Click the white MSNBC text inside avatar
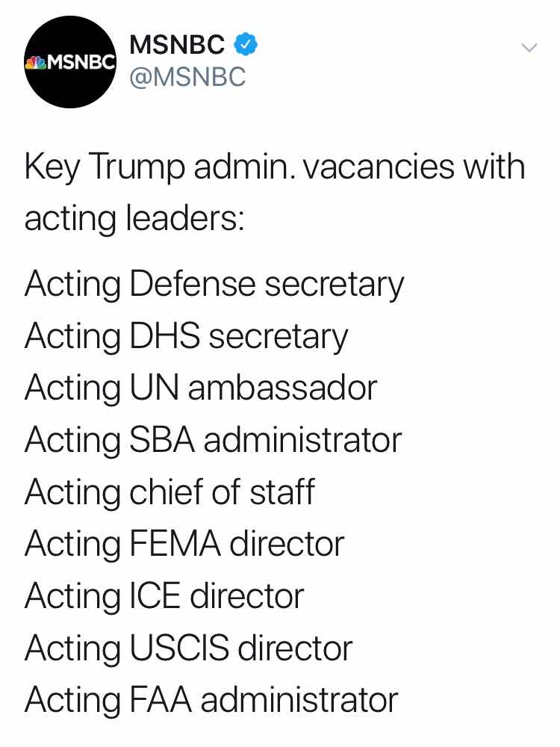This screenshot has width=560, height=747. point(82,63)
